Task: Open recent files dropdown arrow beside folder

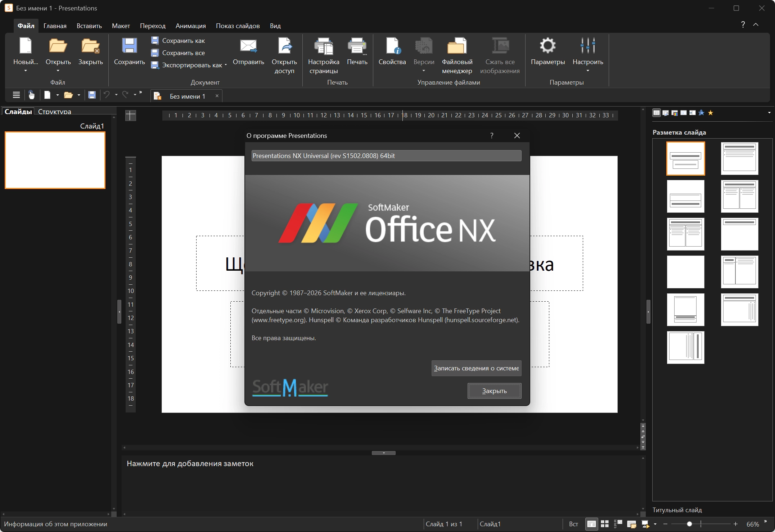Action: pos(79,95)
